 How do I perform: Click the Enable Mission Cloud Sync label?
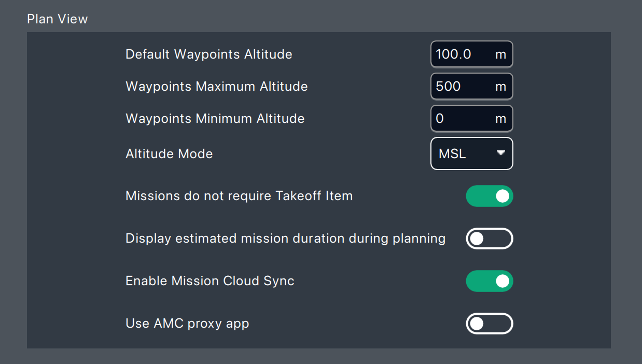[x=210, y=281]
